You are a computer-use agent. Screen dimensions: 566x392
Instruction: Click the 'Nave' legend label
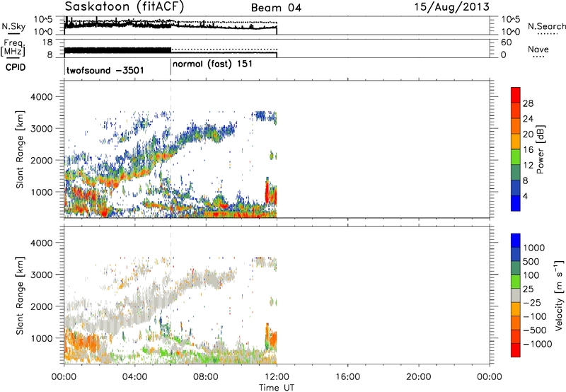click(x=538, y=49)
